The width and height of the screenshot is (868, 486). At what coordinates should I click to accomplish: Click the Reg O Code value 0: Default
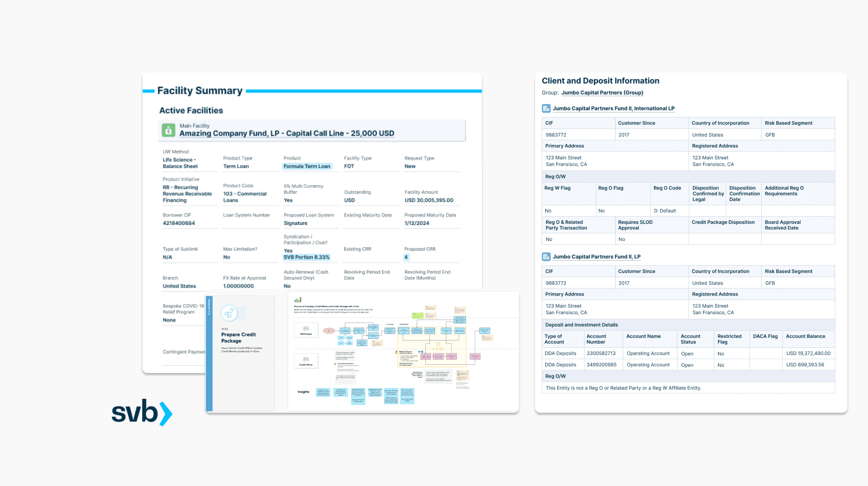point(665,210)
